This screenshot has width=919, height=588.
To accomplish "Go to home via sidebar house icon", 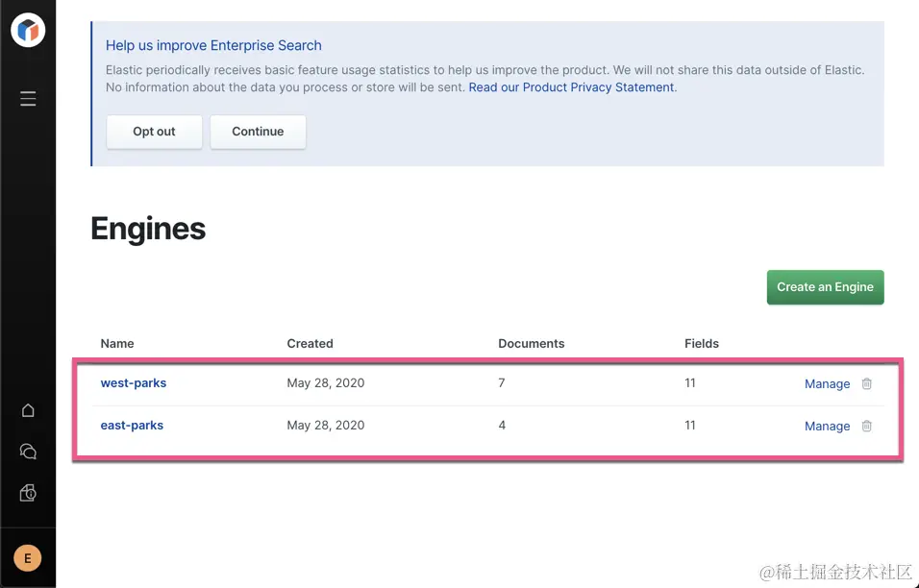I will [28, 410].
